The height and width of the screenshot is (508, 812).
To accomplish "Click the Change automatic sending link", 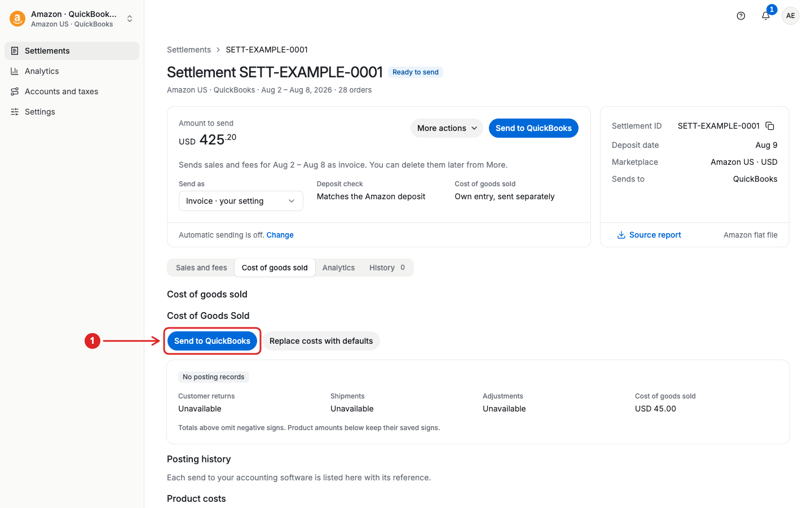I will [x=280, y=235].
